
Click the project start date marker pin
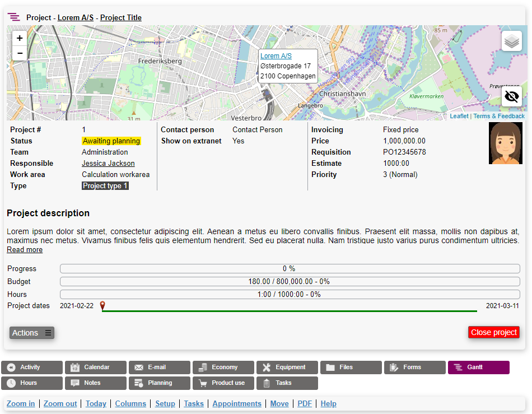coord(102,305)
